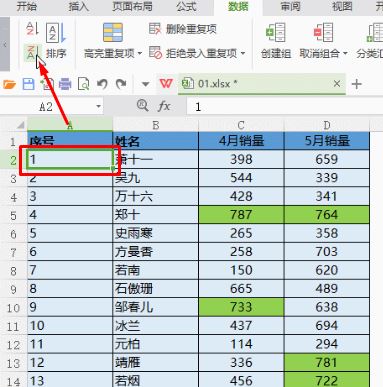Click the green cell with value 733
Viewport: 383px width, 387px height.
point(241,307)
